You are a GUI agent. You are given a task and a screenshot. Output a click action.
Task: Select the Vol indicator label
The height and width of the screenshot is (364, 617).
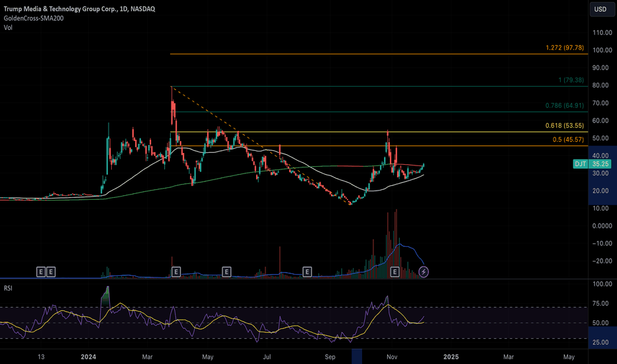[8, 28]
